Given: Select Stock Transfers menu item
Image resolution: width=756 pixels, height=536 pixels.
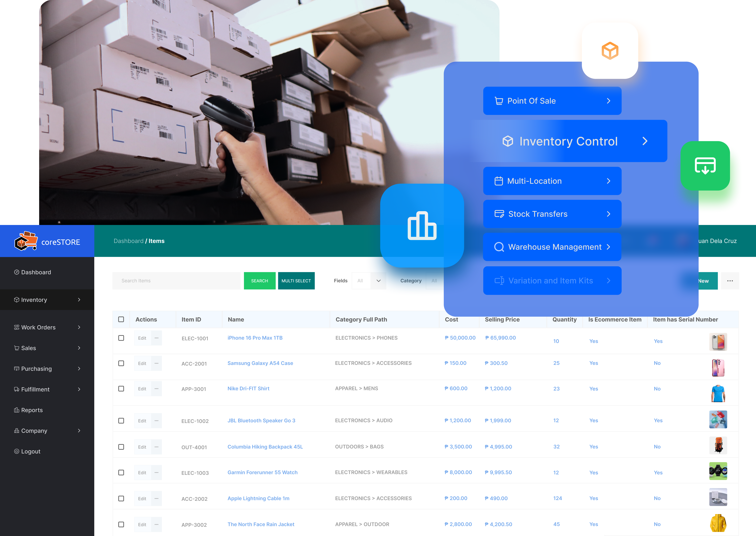Looking at the screenshot, I should point(552,214).
